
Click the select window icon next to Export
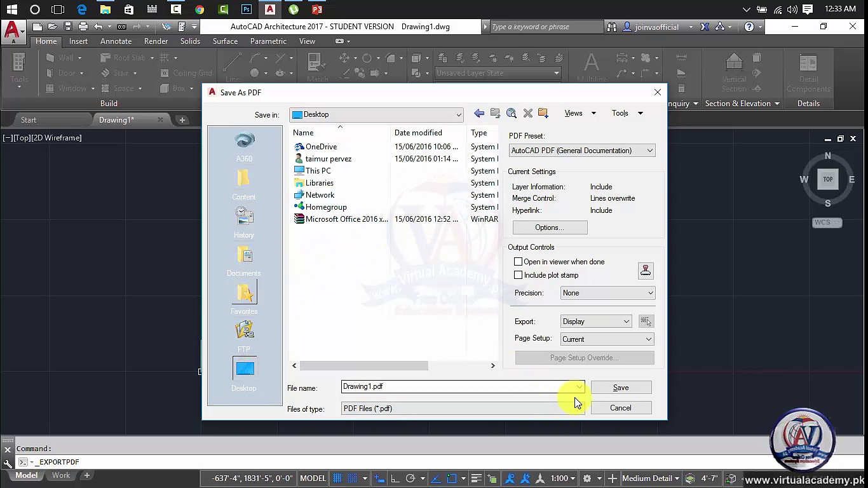[646, 322]
